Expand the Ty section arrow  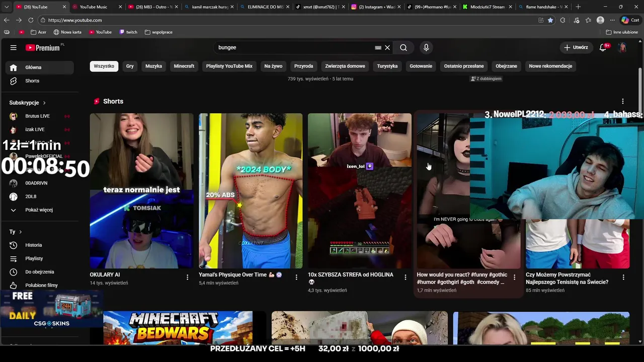click(20, 232)
